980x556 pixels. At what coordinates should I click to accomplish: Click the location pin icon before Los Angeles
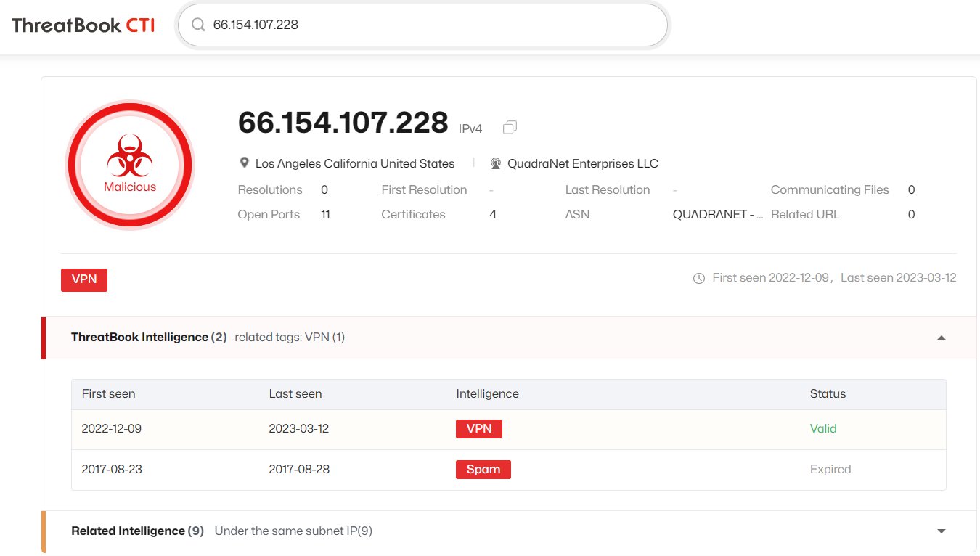[244, 163]
